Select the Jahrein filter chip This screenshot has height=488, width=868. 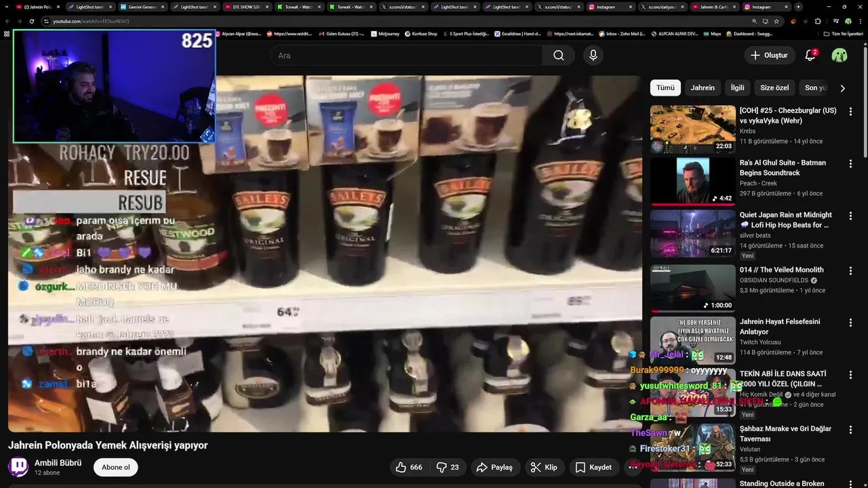click(x=703, y=88)
